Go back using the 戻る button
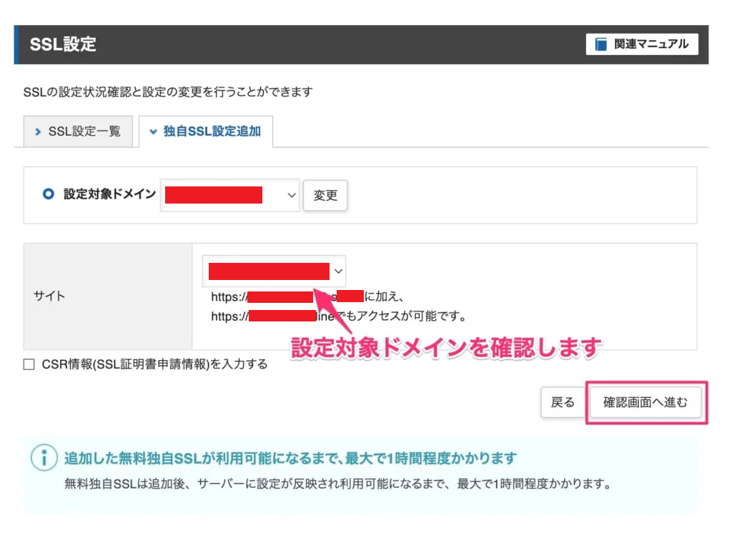The width and height of the screenshot is (732, 560). (x=562, y=402)
